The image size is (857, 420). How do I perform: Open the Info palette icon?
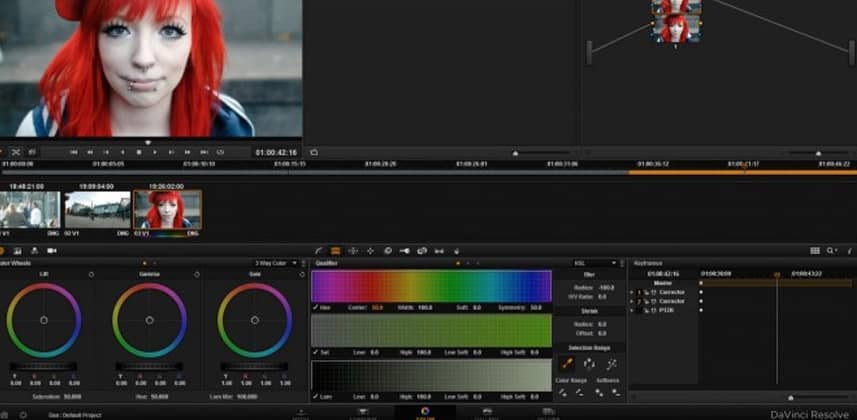(849, 250)
